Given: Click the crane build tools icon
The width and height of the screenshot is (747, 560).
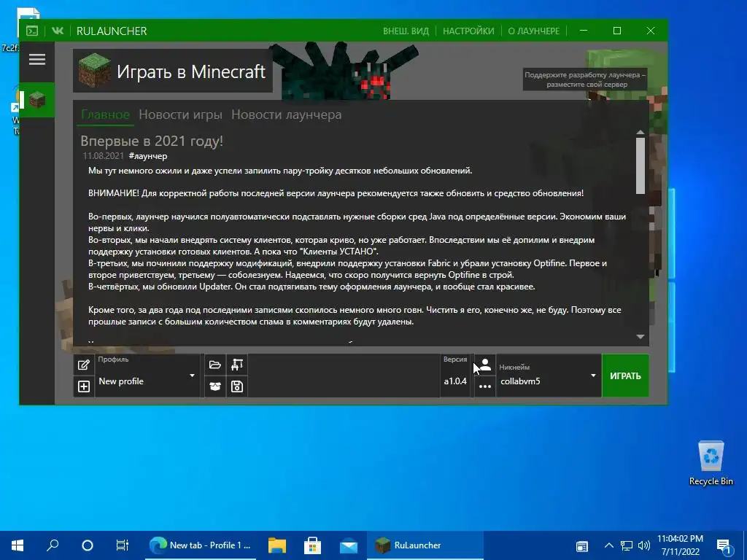Looking at the screenshot, I should pyautogui.click(x=237, y=365).
